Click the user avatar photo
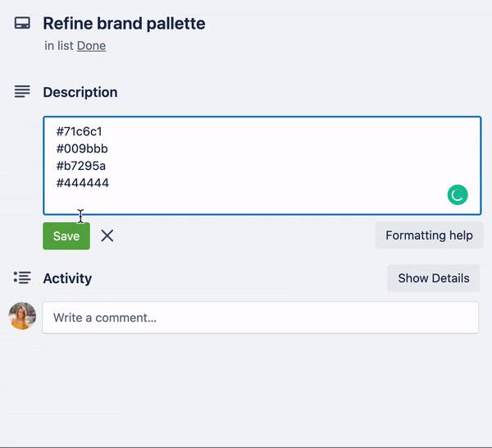This screenshot has height=448, width=492. click(x=22, y=316)
